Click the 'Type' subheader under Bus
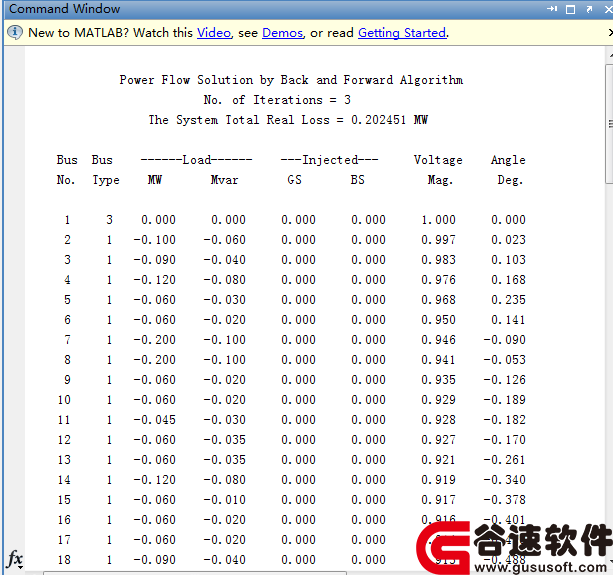This screenshot has height=575, width=613. click(x=106, y=180)
